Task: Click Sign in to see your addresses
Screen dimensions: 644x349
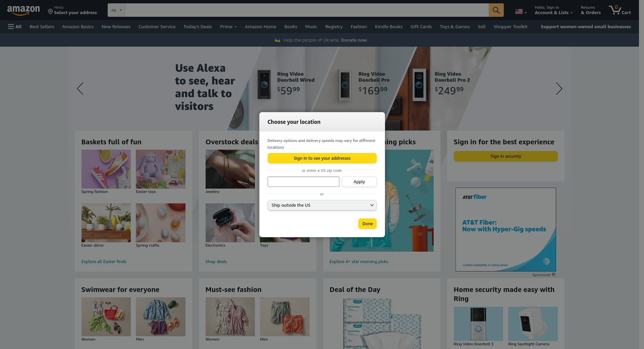Action: coord(322,158)
